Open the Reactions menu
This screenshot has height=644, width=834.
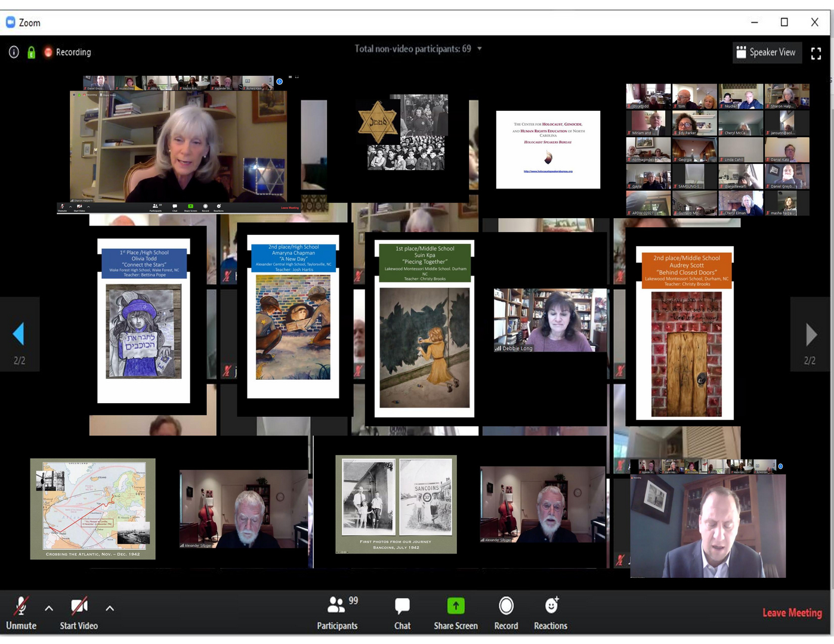click(551, 612)
